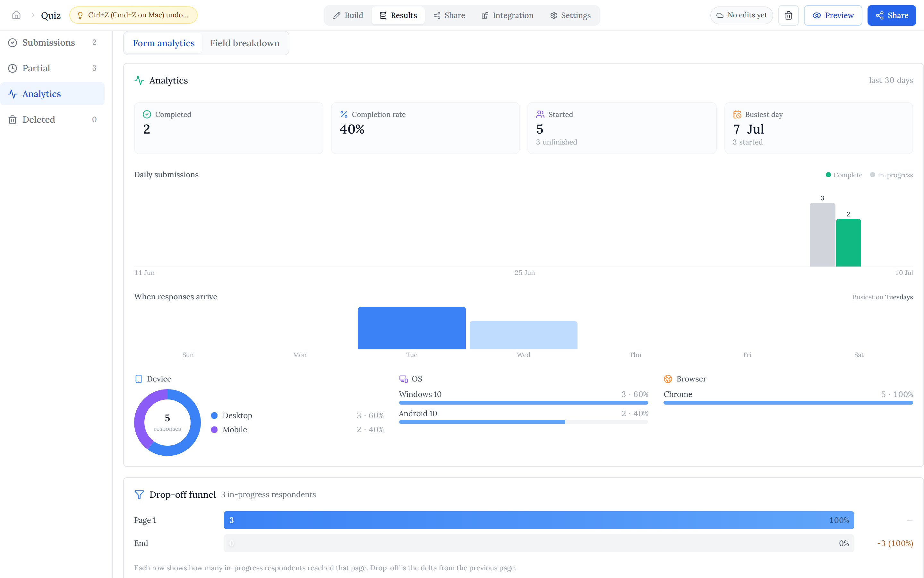Click the green Analytics heading pulse icon
Viewport: 924px width, 578px height.
139,80
